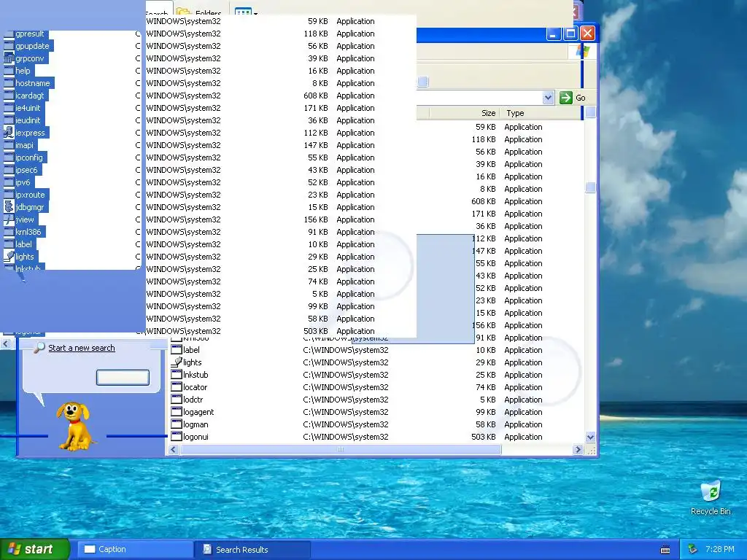Click the iexpress file icon
Viewport: 747px width, 560px height.
tap(9, 133)
